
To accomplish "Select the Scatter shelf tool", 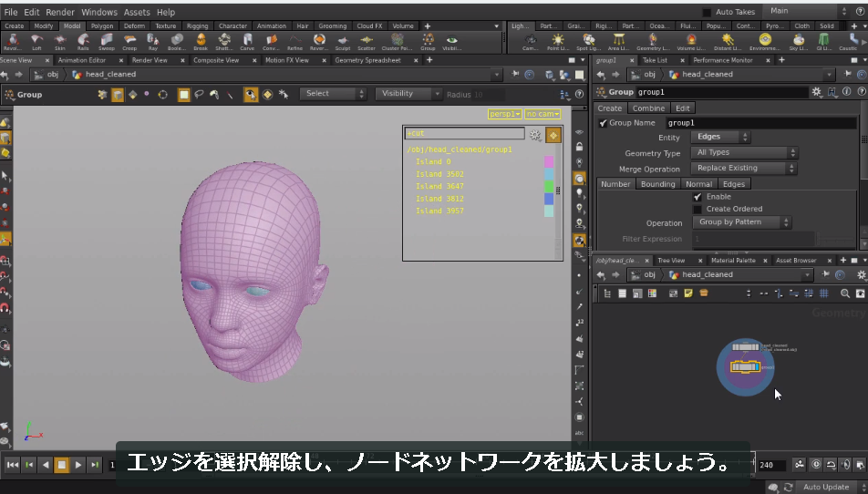I will click(366, 42).
